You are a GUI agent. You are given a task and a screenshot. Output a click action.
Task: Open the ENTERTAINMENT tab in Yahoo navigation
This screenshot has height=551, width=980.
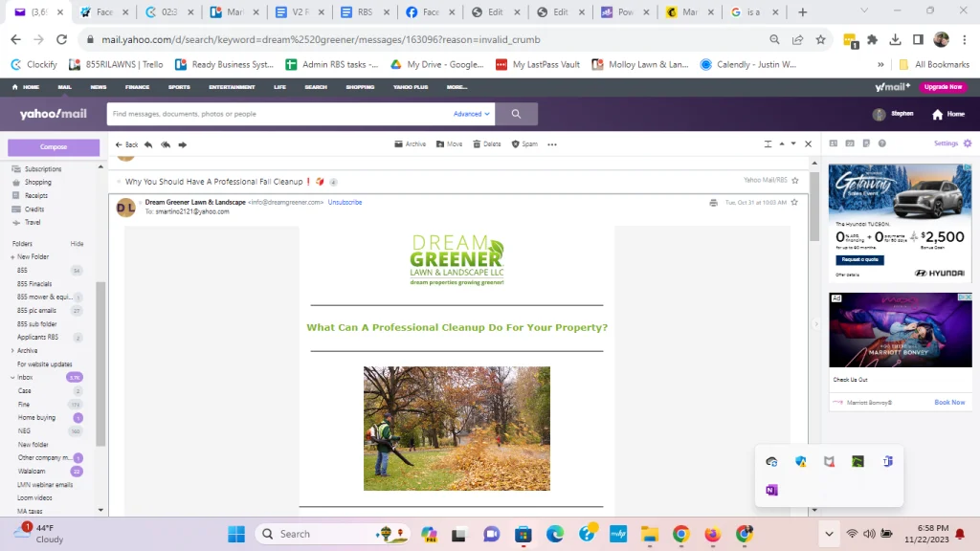point(232,87)
